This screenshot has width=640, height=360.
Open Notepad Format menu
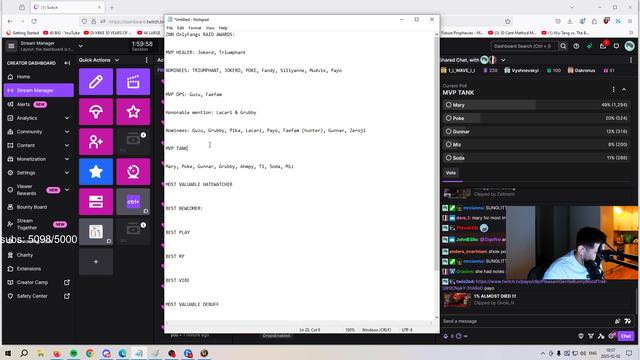coord(195,28)
